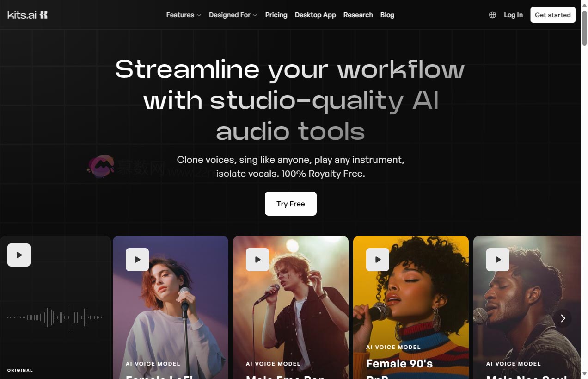The image size is (588, 379).
Task: Click the Try Free button
Action: coord(290,204)
